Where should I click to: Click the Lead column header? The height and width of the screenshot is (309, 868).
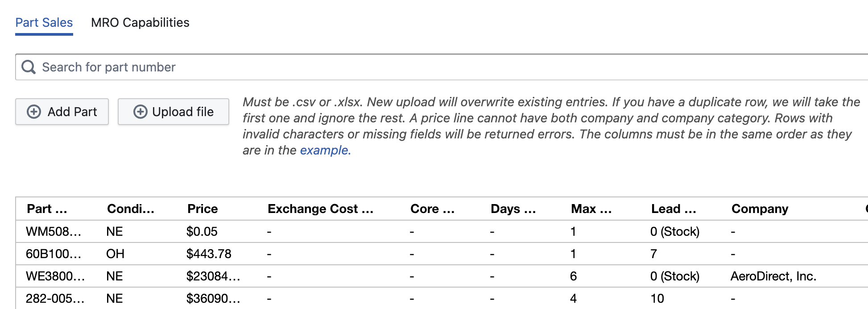674,209
